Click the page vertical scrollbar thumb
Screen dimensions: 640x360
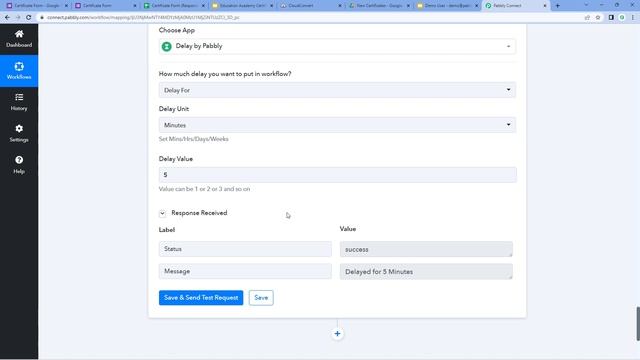tap(638, 323)
